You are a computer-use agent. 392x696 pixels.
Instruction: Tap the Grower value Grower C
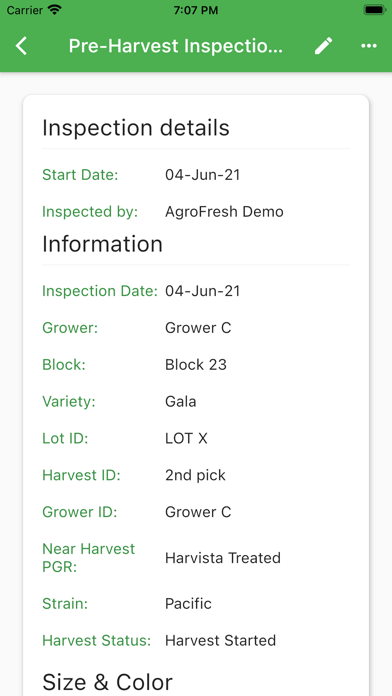tap(198, 328)
